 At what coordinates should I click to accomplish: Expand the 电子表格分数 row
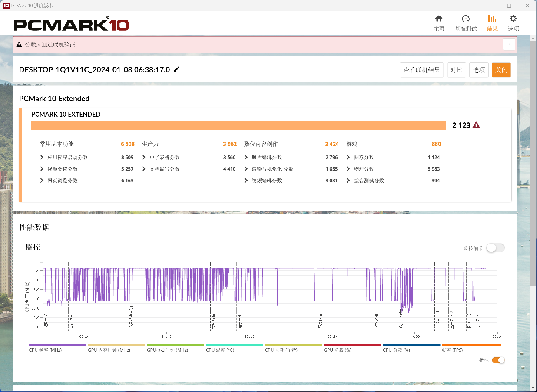[x=144, y=157]
